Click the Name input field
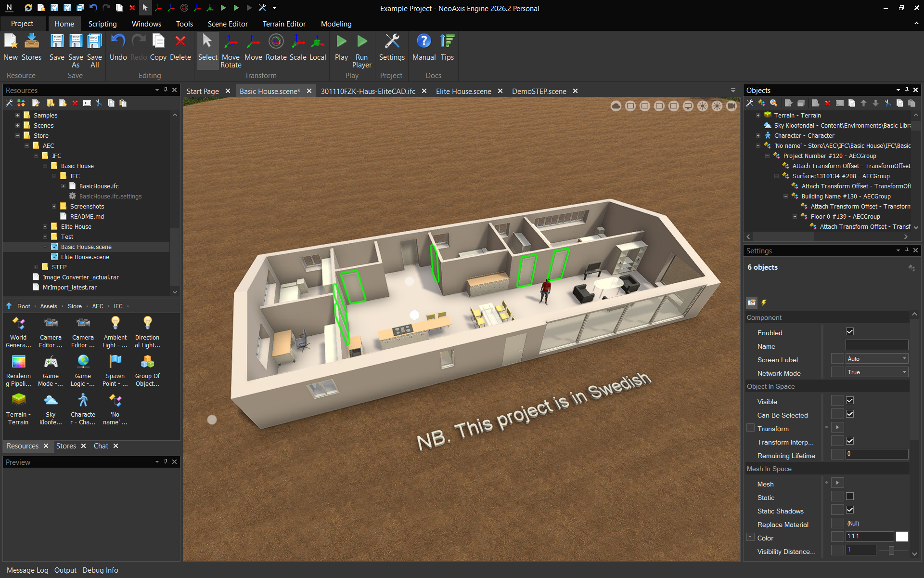Viewport: 924px width, 578px height. (x=877, y=345)
